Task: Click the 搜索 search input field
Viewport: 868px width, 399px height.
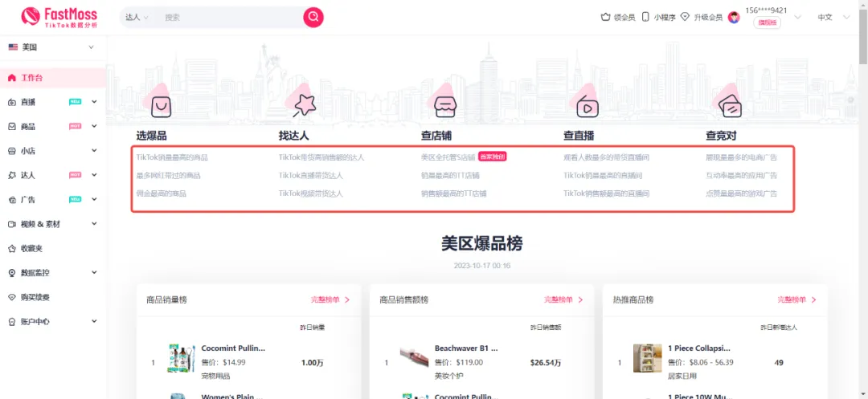Action: (x=231, y=17)
